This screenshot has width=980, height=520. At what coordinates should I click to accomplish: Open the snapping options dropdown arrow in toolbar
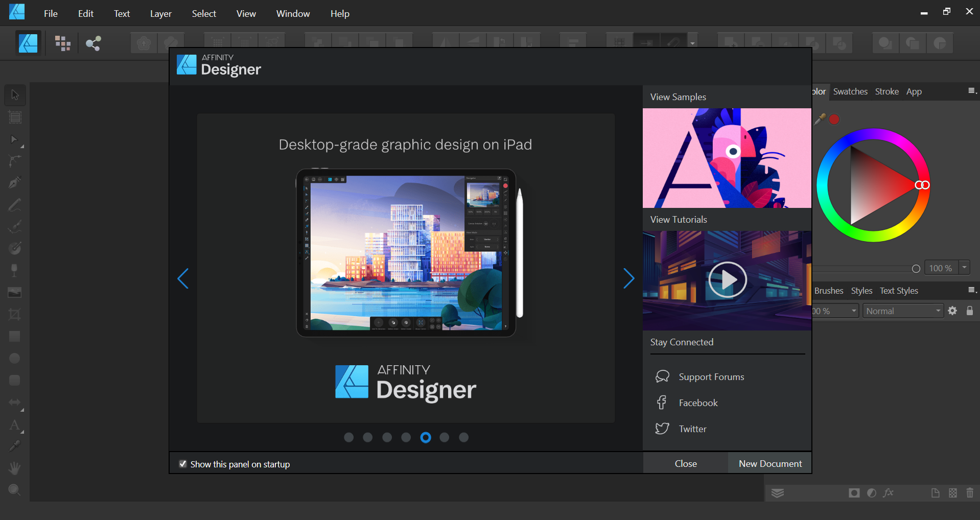point(693,43)
